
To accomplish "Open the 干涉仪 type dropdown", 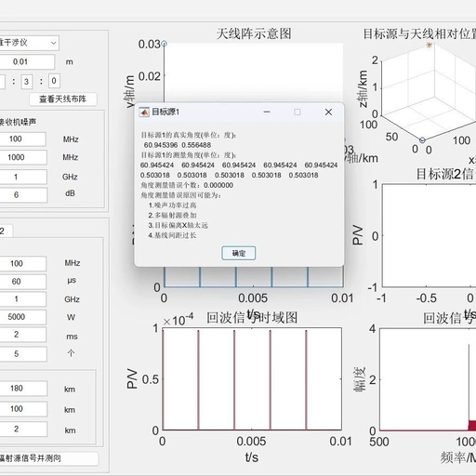I will [x=29, y=43].
